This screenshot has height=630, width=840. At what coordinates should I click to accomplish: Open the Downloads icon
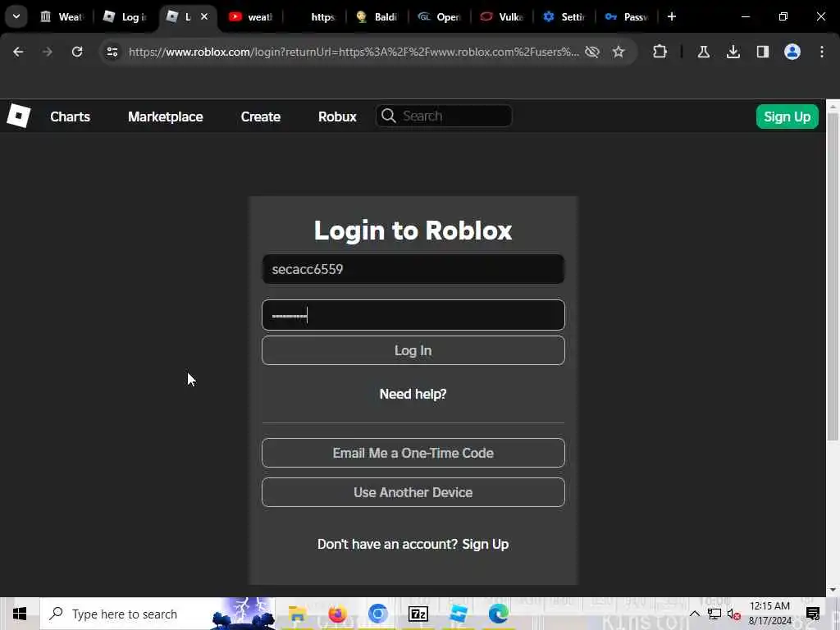pyautogui.click(x=733, y=52)
